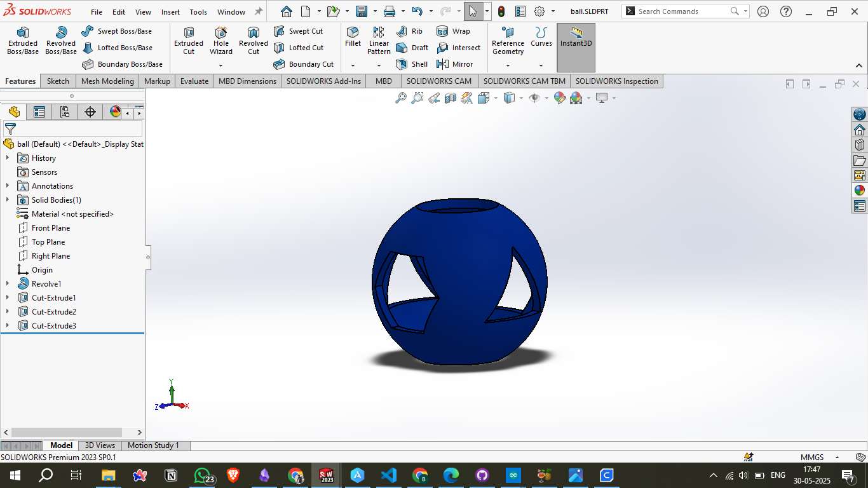The height and width of the screenshot is (488, 868).
Task: Switch to the ConfigurationManager tab icon
Action: coord(65,112)
